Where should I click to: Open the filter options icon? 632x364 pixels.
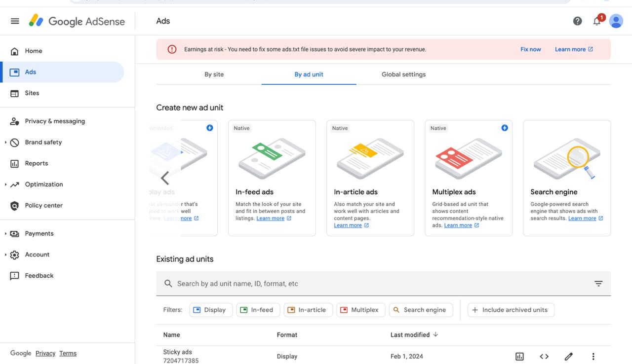point(598,284)
